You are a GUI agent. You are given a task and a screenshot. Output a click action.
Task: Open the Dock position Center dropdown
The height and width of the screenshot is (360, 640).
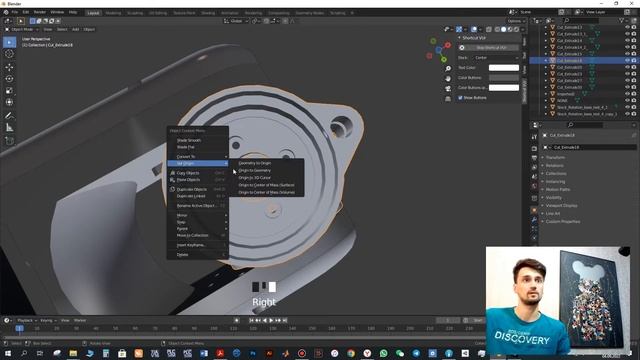pyautogui.click(x=496, y=58)
